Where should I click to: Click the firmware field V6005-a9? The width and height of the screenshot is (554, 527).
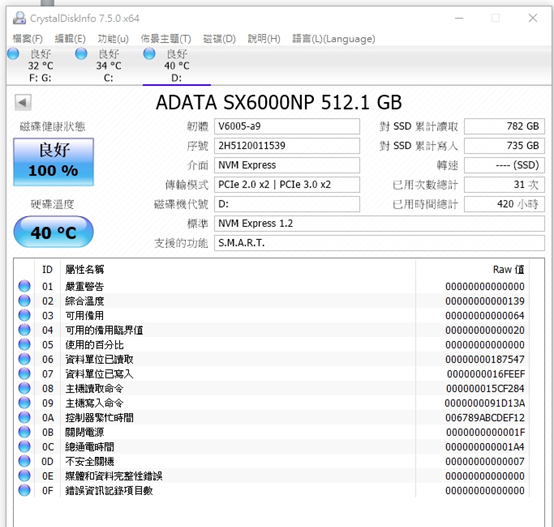click(287, 126)
